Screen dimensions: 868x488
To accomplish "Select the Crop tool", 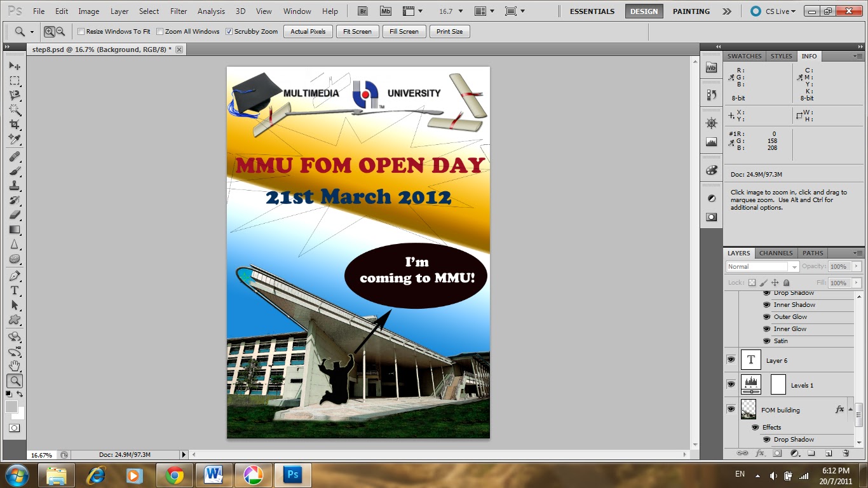I will click(x=15, y=125).
